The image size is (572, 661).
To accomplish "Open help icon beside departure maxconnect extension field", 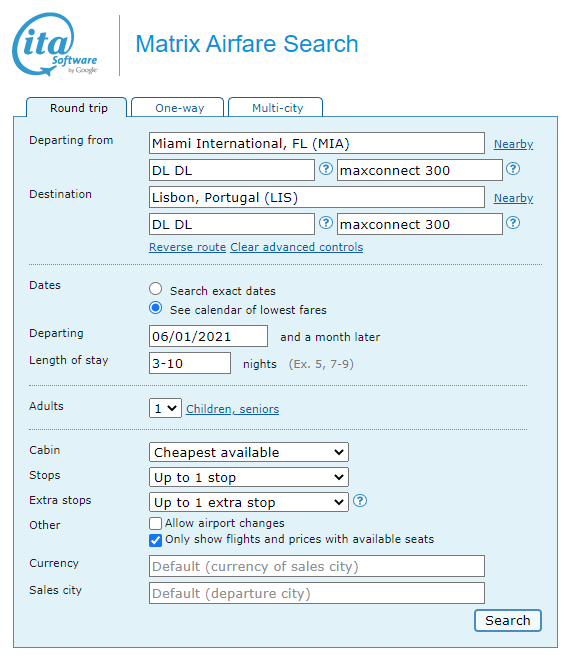I will coord(513,169).
